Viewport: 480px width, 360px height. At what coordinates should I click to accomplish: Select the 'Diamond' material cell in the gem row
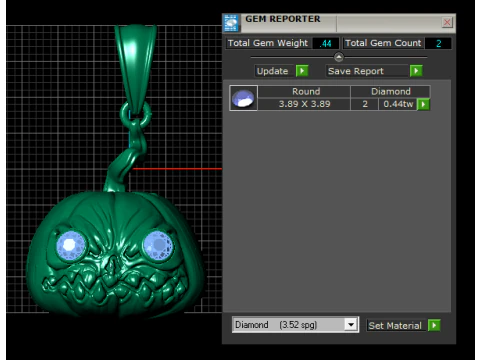coord(391,92)
